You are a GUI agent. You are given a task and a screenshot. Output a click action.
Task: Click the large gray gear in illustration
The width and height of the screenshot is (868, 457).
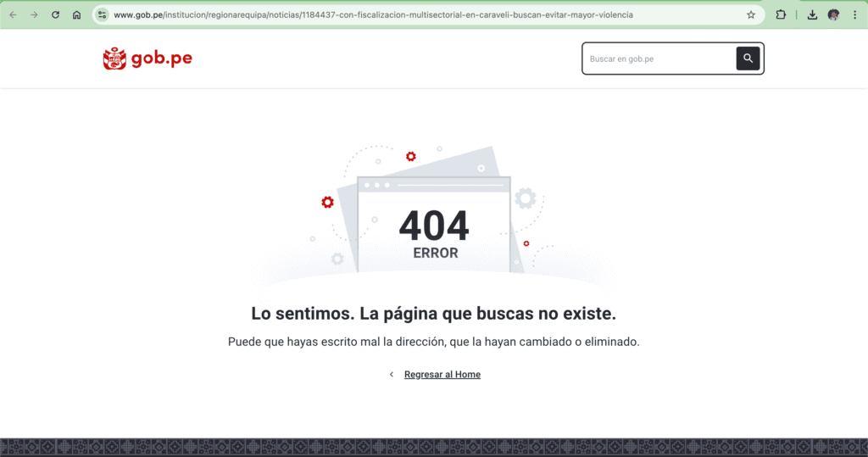pos(526,198)
